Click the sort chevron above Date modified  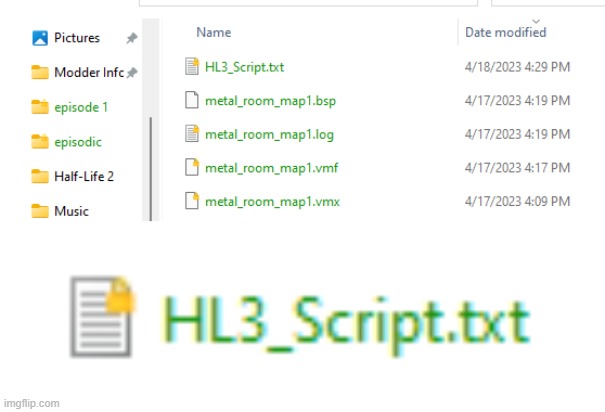pyautogui.click(x=536, y=21)
